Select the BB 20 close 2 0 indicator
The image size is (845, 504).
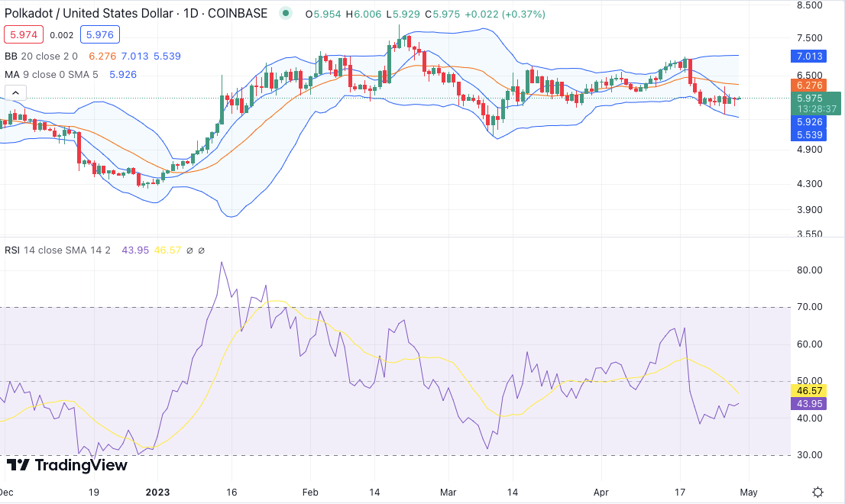(41, 56)
